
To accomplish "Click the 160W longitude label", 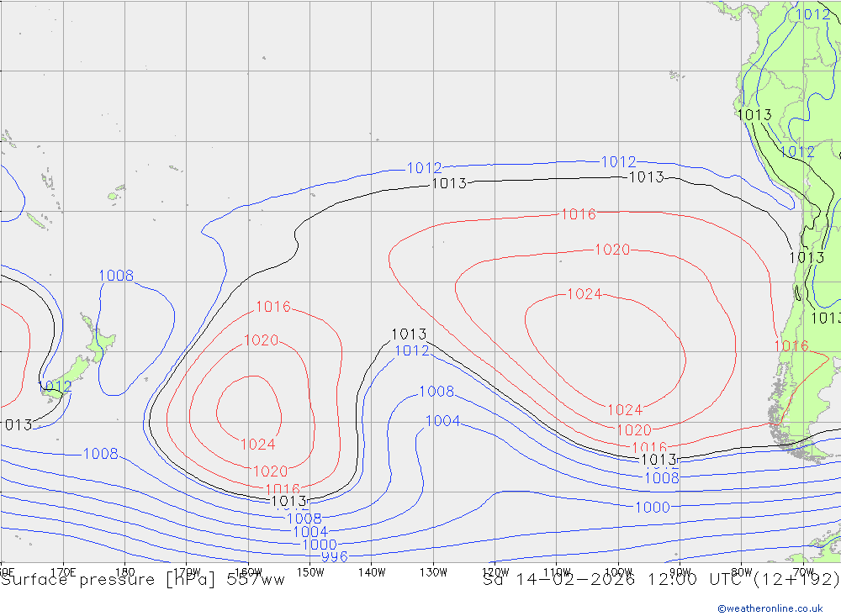I will [248, 572].
